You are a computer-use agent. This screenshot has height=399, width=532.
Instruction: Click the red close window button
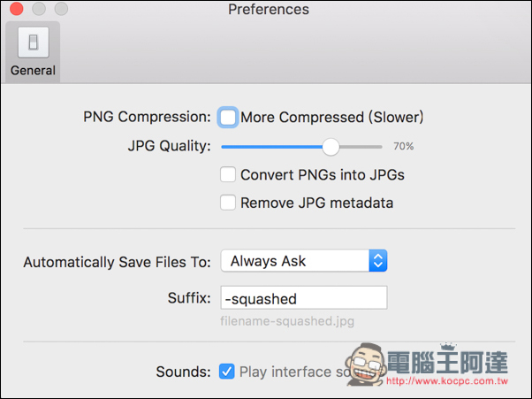(16, 9)
